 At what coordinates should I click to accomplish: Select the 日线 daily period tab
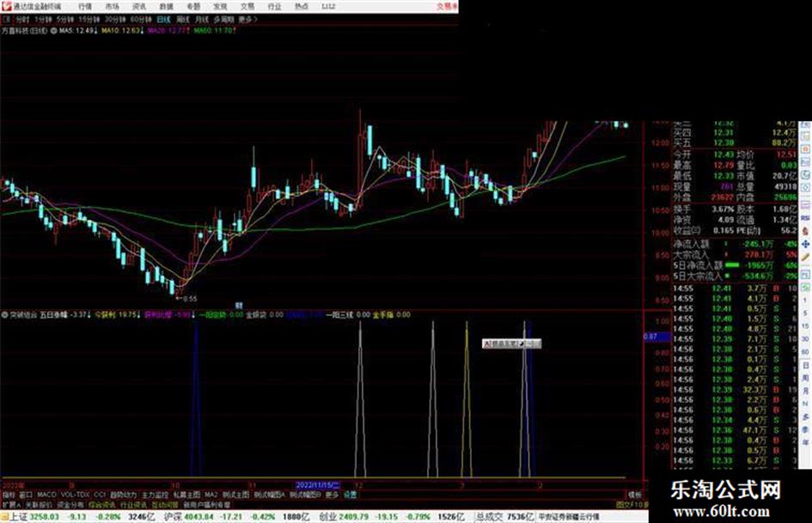pyautogui.click(x=163, y=20)
